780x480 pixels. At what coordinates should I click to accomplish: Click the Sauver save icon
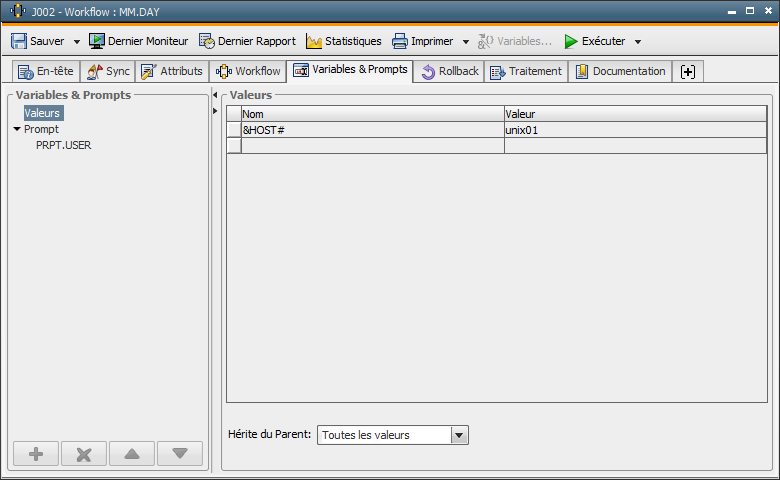point(19,41)
